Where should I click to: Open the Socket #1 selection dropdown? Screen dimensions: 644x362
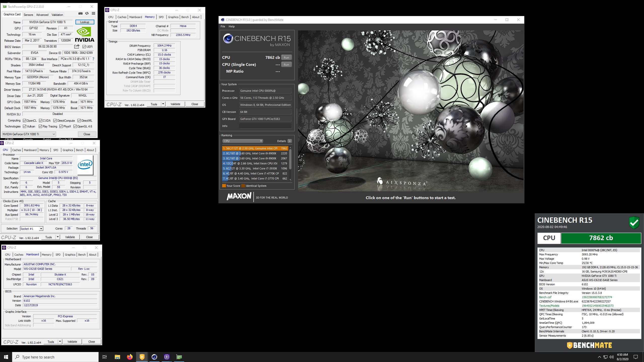(x=31, y=229)
